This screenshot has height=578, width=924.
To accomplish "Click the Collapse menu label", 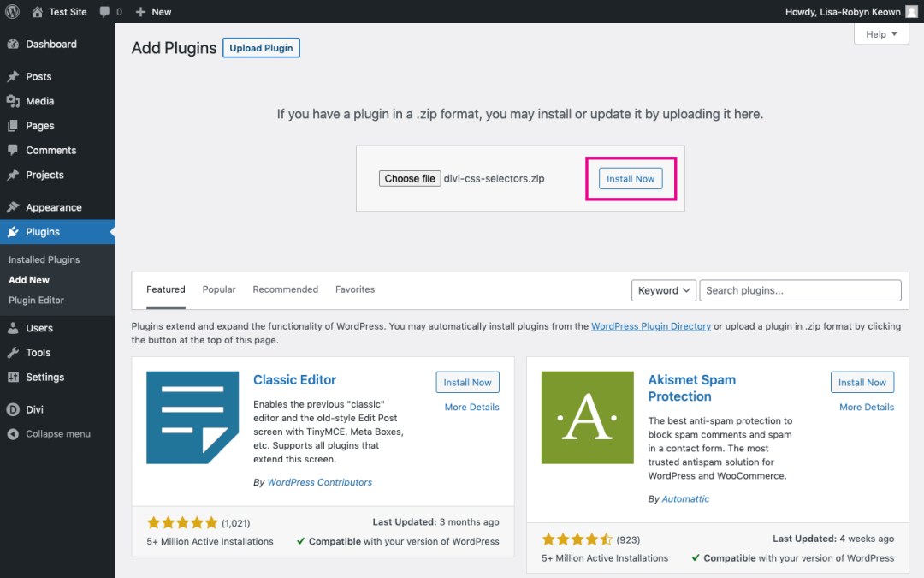I will [x=58, y=434].
